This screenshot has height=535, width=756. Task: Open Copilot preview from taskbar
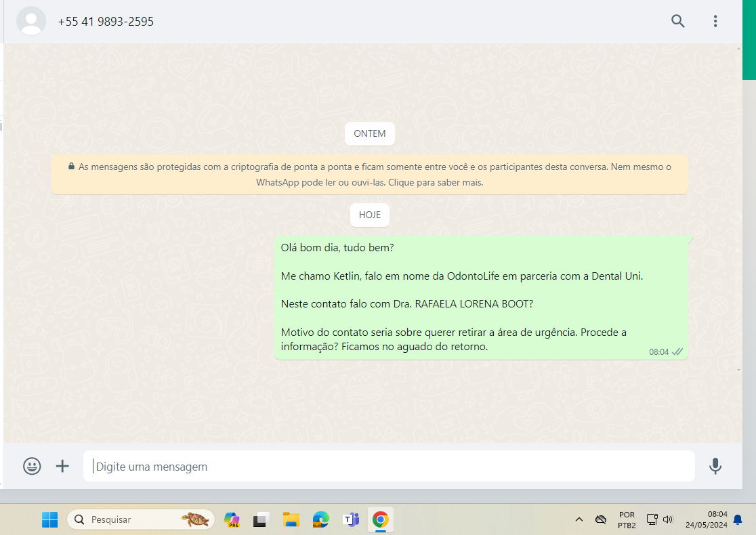tap(232, 519)
